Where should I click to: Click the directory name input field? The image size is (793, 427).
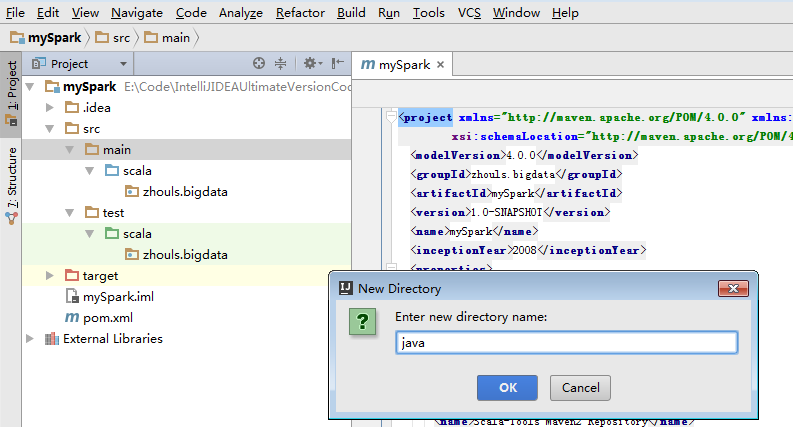click(x=566, y=343)
